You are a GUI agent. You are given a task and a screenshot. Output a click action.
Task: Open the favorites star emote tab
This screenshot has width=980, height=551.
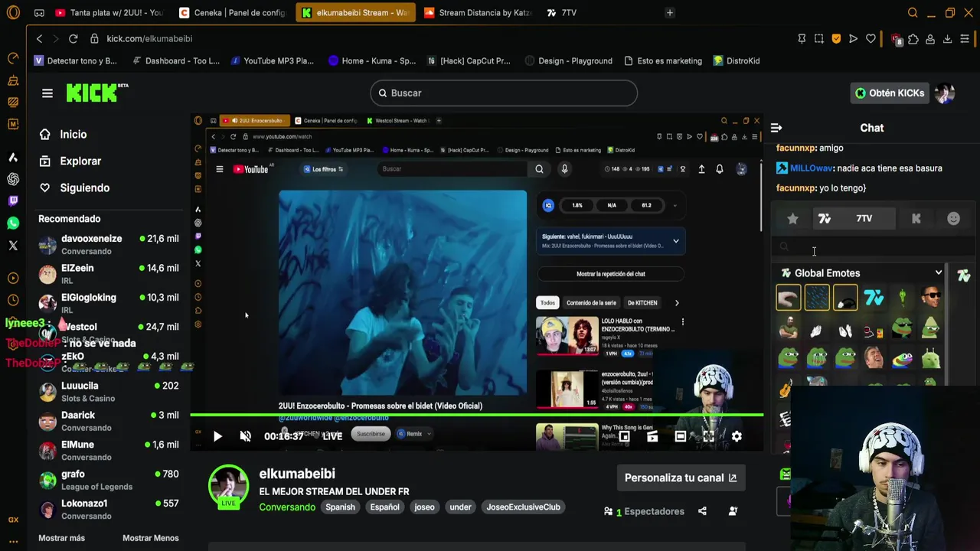(x=792, y=219)
